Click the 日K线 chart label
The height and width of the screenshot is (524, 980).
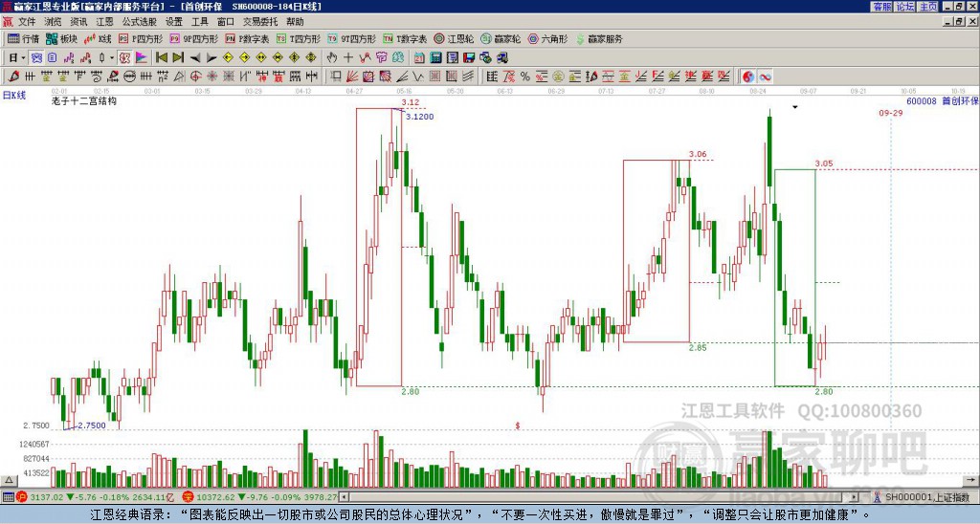pyautogui.click(x=14, y=96)
